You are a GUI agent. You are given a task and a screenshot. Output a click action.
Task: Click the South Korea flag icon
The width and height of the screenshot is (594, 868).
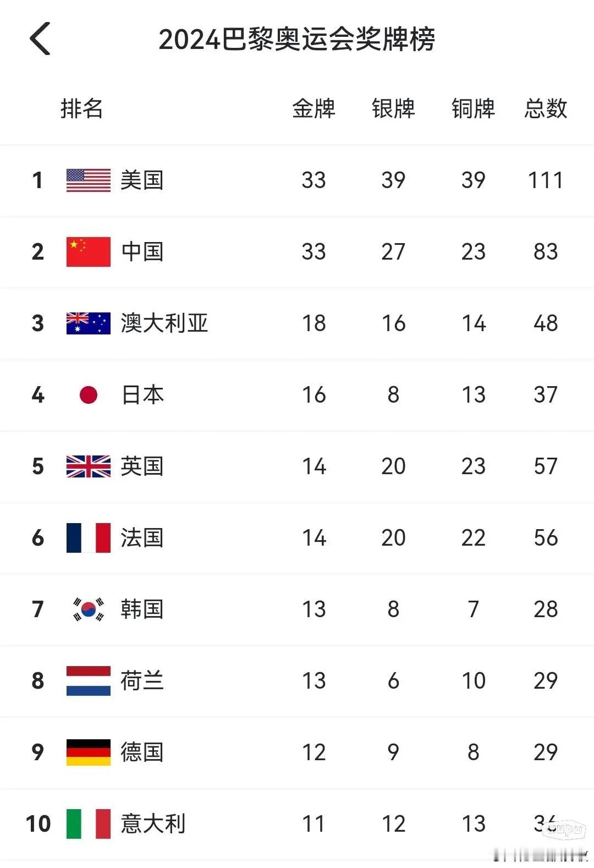89,609
